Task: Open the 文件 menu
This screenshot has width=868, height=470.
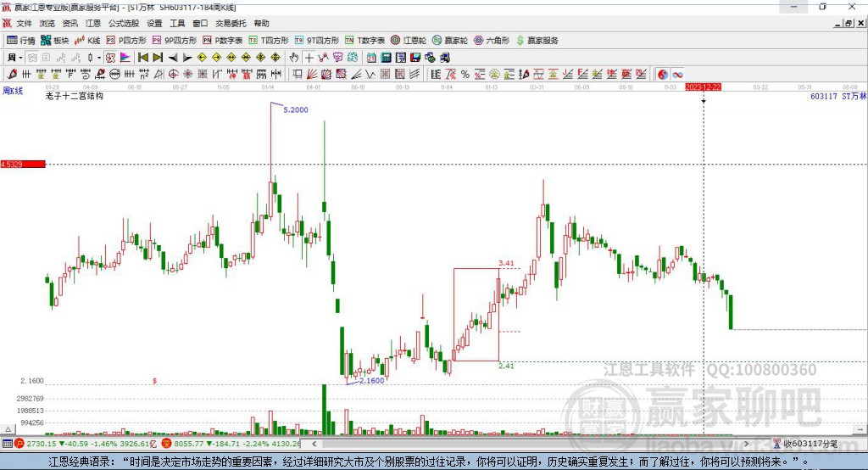Action: pyautogui.click(x=25, y=23)
